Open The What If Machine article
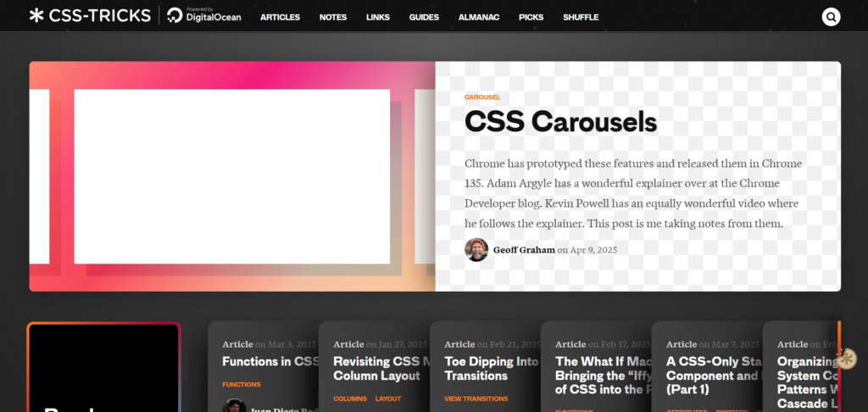 point(604,376)
